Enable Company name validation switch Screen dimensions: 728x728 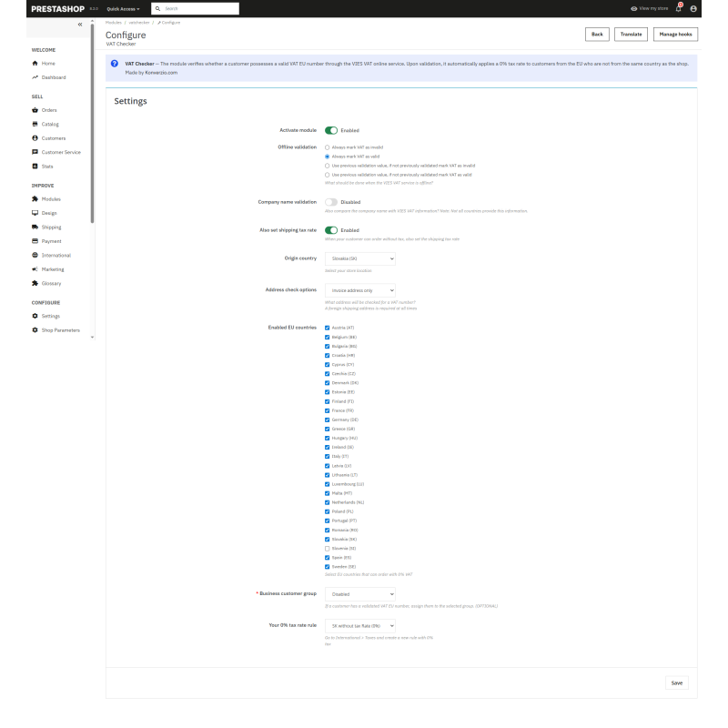click(331, 202)
